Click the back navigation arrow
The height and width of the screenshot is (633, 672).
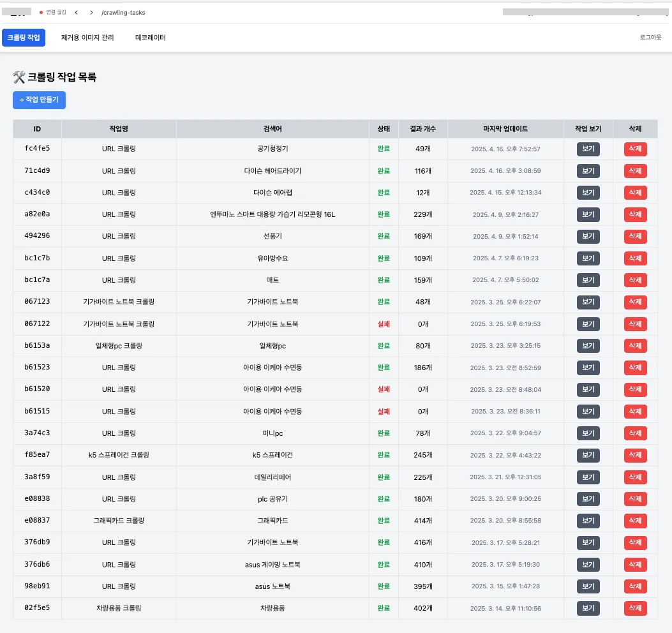tap(77, 12)
